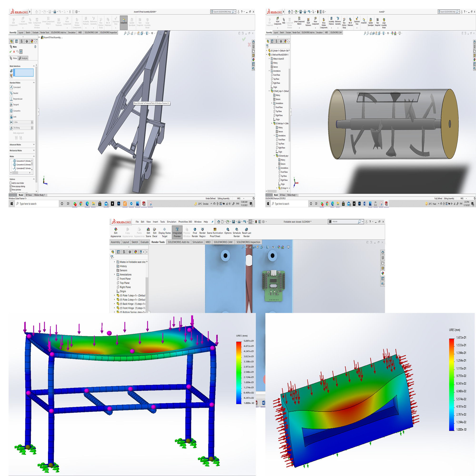Enable the Add to new folder checkbox
Screen dimensions: 476x476
11,183
